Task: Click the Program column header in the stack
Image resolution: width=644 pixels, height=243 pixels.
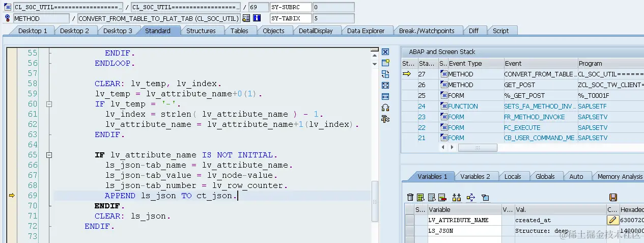Action: point(610,64)
